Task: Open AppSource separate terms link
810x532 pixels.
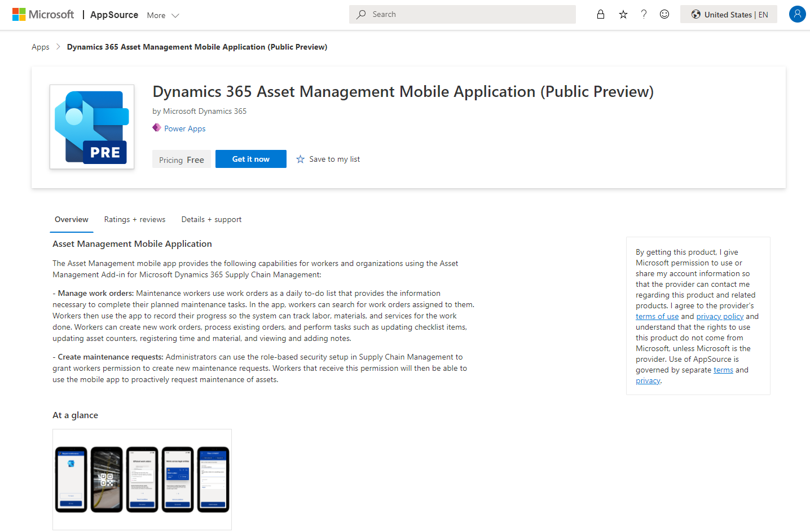Action: click(x=723, y=370)
